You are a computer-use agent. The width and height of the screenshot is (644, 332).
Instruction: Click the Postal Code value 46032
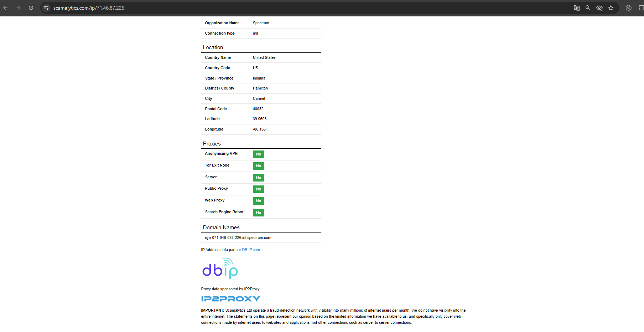[258, 109]
